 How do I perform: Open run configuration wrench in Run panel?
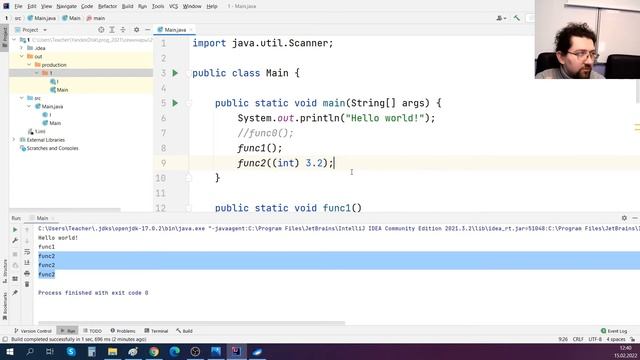15,240
